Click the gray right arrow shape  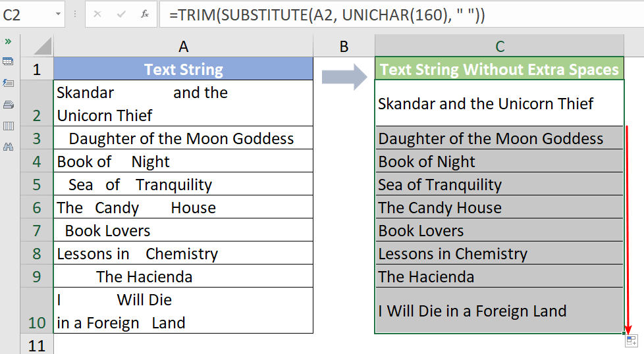click(343, 77)
